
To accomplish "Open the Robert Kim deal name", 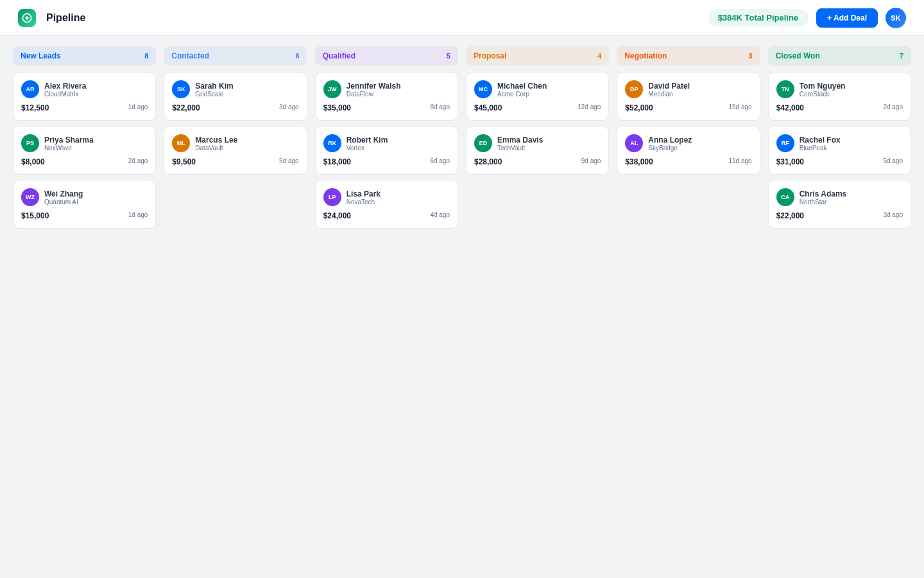I will [367, 140].
